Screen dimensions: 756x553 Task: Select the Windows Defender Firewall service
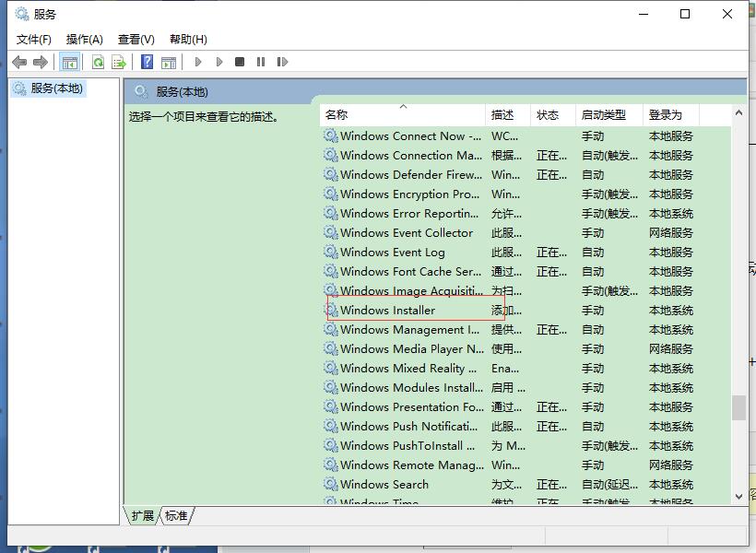click(x=526, y=175)
